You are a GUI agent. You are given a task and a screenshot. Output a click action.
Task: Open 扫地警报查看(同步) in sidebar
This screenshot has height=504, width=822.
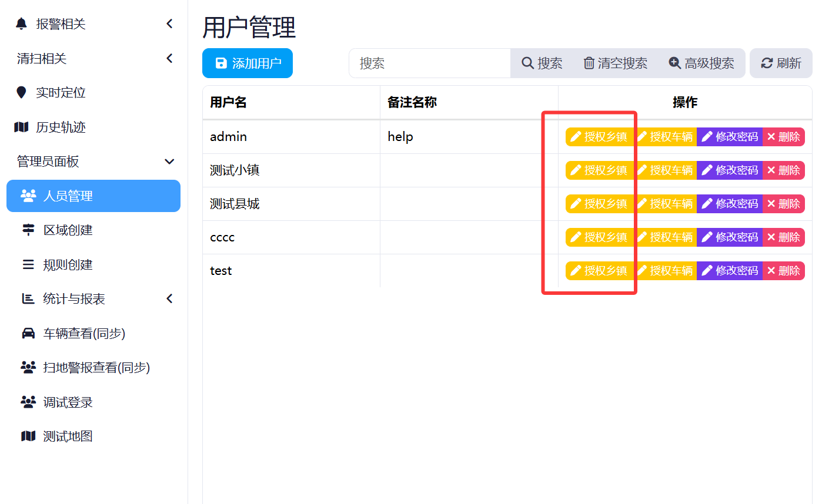(x=96, y=368)
